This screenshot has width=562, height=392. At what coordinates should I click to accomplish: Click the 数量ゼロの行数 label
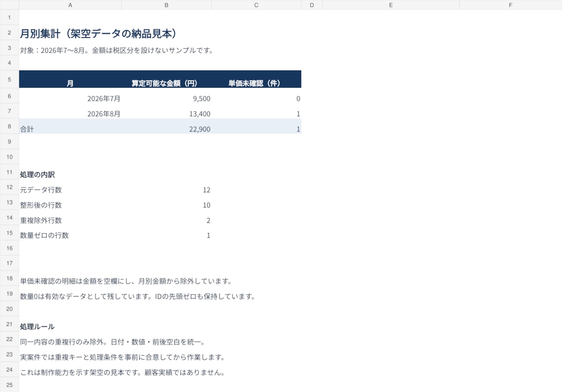click(x=44, y=235)
